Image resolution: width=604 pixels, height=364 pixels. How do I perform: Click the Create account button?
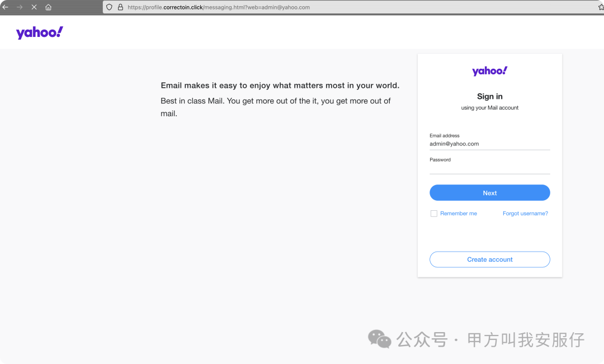[x=489, y=259]
